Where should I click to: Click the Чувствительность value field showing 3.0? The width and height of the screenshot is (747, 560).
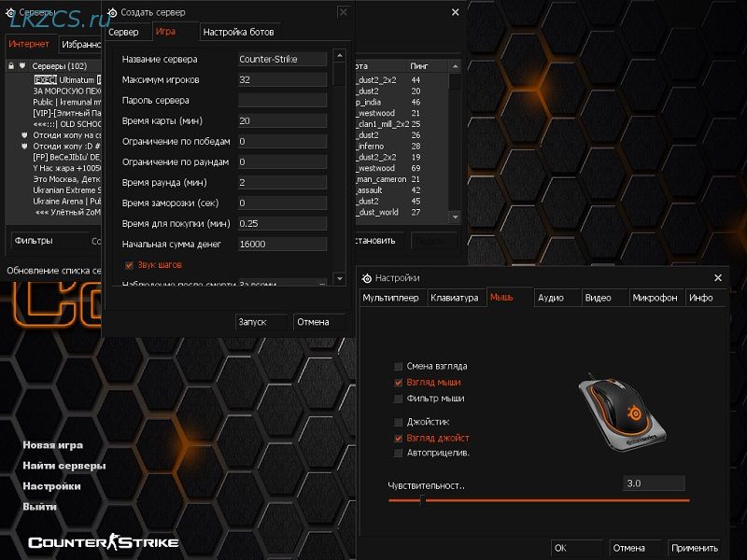(654, 483)
